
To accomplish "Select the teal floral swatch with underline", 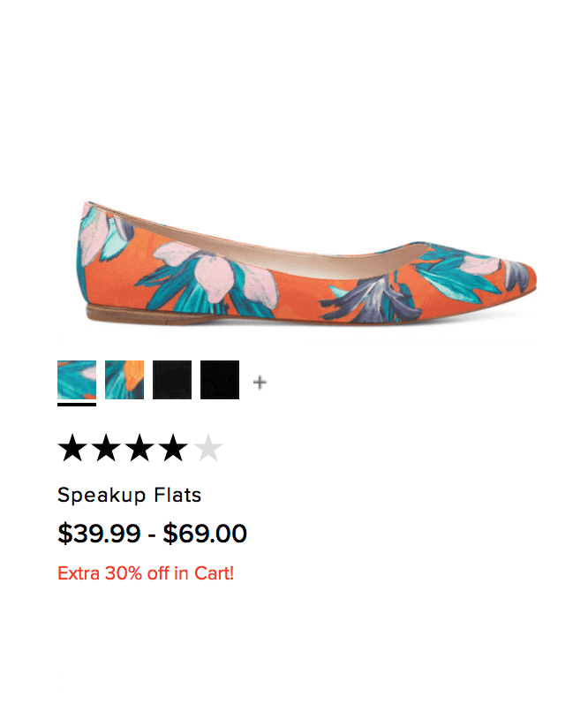I will point(77,380).
